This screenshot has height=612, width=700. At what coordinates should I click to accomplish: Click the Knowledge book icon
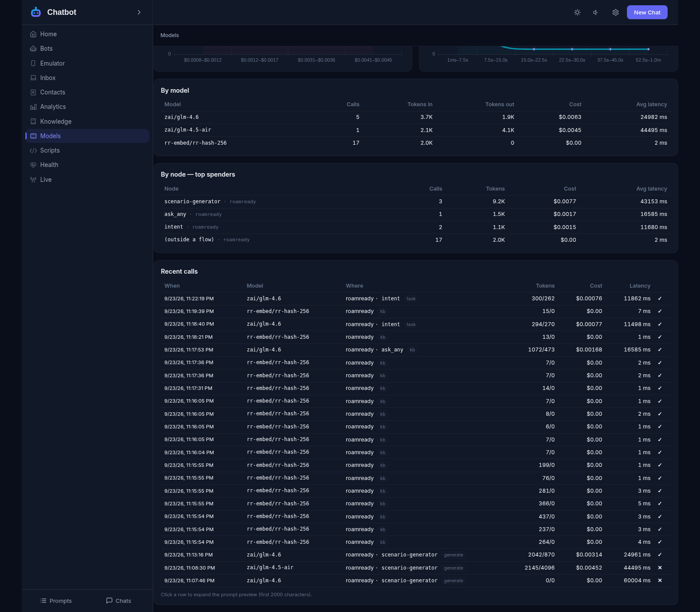[x=33, y=122]
